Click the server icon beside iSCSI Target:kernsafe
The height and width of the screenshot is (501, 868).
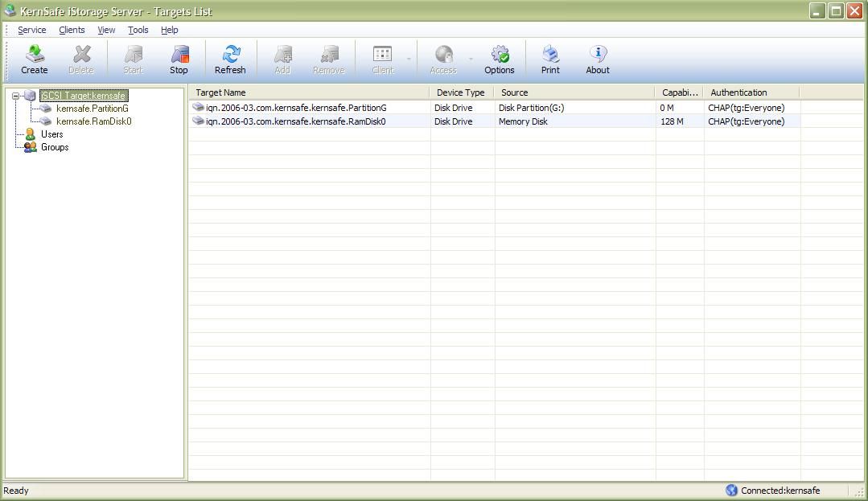30,96
